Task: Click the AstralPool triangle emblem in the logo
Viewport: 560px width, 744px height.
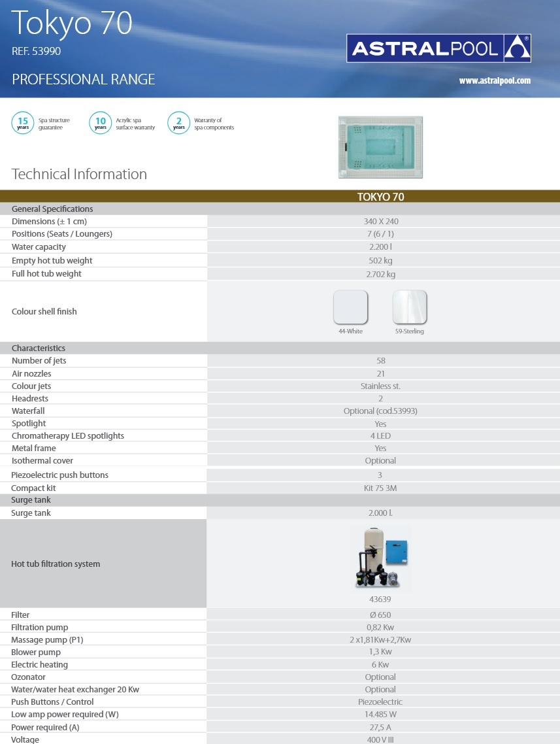Action: [x=517, y=48]
